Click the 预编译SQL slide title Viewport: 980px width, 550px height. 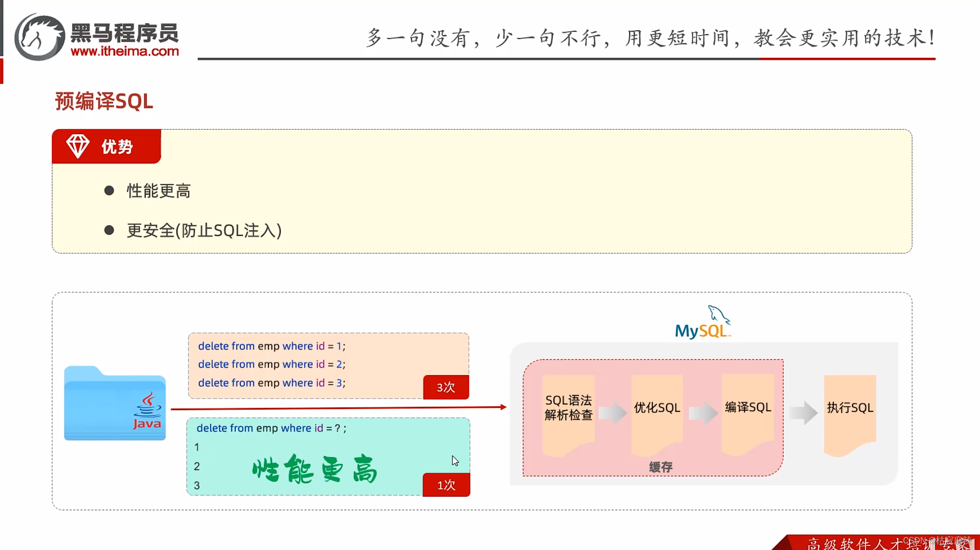(104, 101)
